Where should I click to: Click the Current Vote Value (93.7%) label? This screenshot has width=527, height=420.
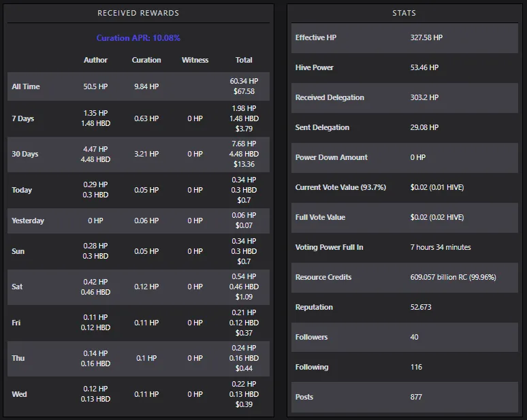[340, 187]
